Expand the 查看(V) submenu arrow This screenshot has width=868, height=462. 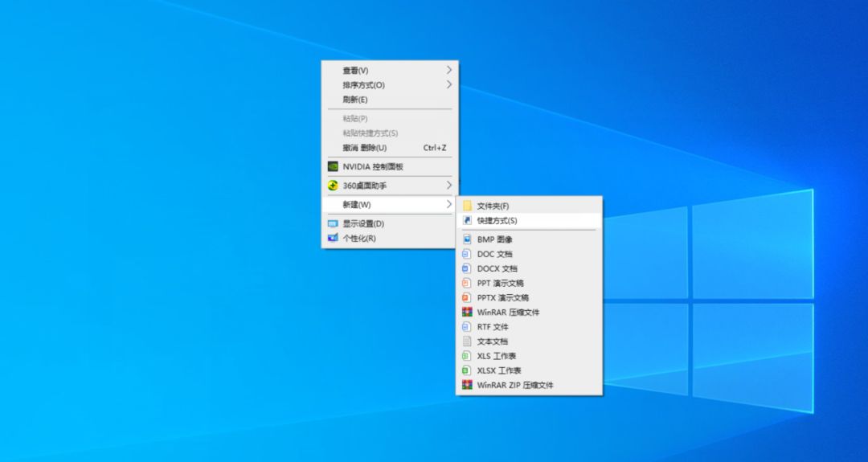(449, 71)
